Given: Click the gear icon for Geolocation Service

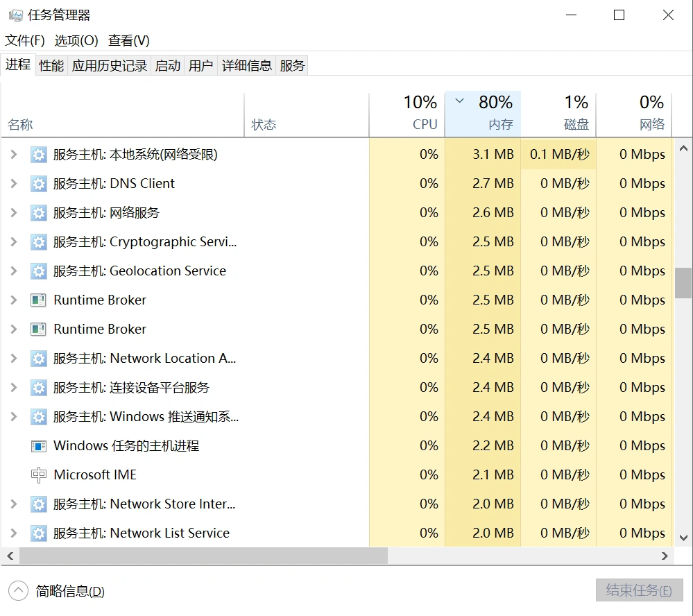Looking at the screenshot, I should point(39,271).
